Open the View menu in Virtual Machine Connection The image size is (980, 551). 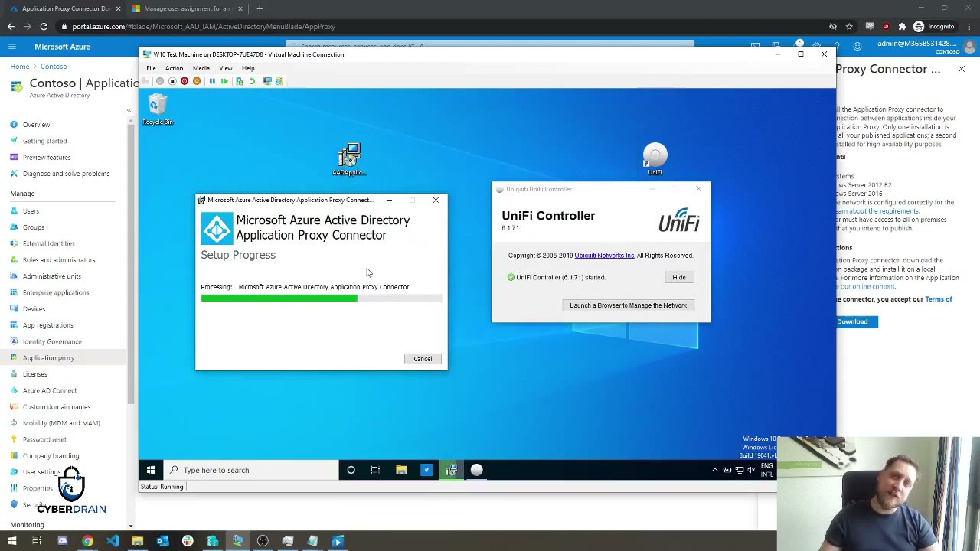226,68
